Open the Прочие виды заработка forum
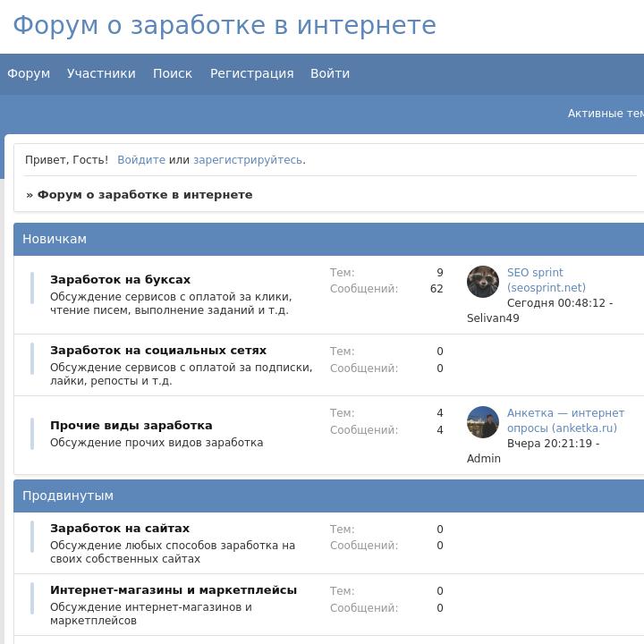This screenshot has height=644, width=644. click(131, 426)
